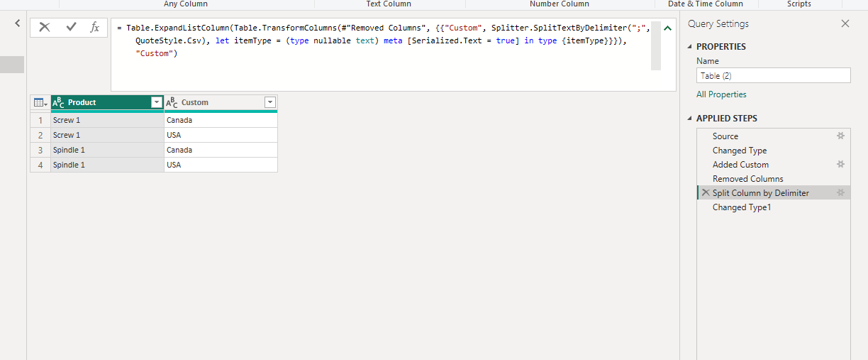
Task: Click the Scripts ribbon group label
Action: click(799, 4)
